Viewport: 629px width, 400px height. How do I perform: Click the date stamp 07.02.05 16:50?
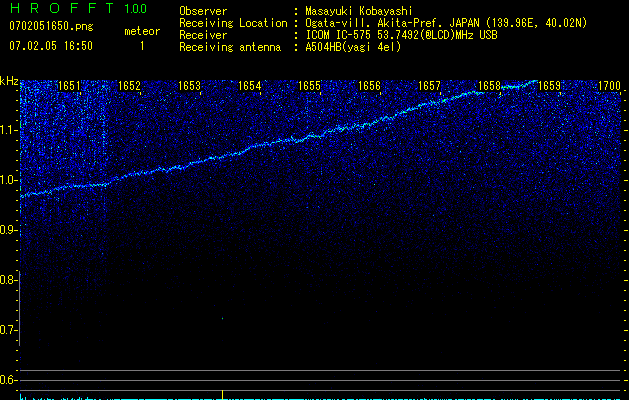point(51,46)
